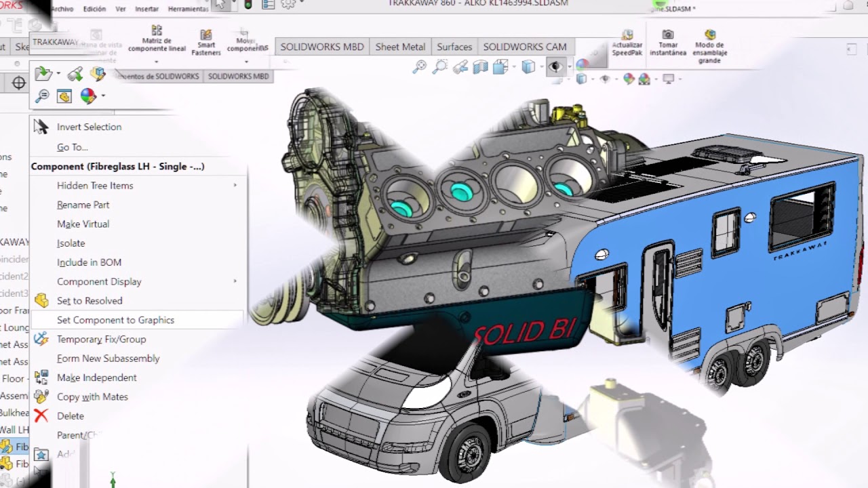Click the Tomar instantánea camera tool
The width and height of the screenshot is (868, 488).
point(668,42)
